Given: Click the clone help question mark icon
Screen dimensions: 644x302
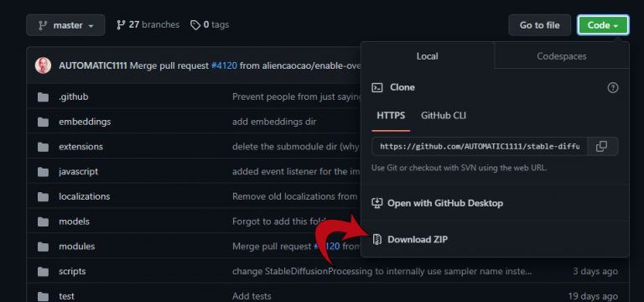Looking at the screenshot, I should click(x=613, y=87).
